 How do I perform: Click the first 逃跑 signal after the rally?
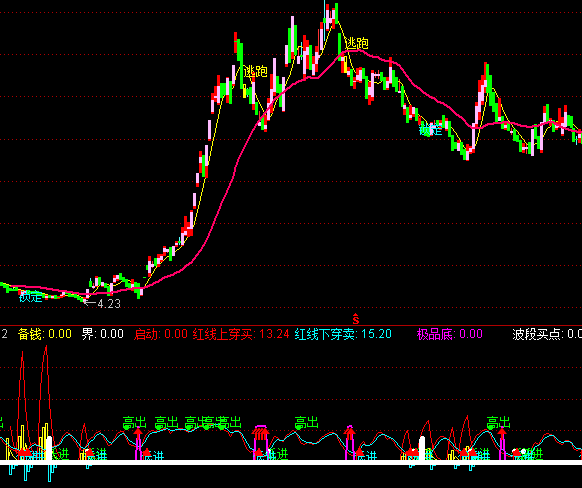point(255,71)
